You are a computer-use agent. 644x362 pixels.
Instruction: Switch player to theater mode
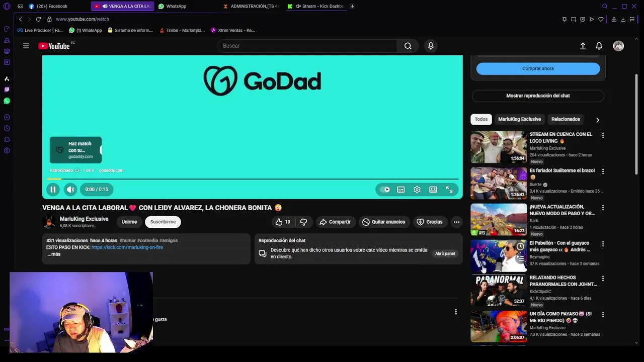[x=433, y=190]
